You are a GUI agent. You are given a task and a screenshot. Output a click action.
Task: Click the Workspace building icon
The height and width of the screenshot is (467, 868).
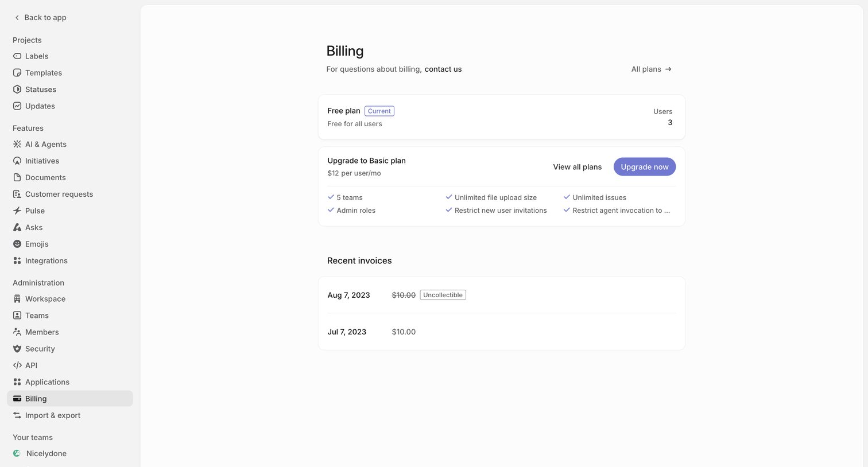pyautogui.click(x=17, y=299)
